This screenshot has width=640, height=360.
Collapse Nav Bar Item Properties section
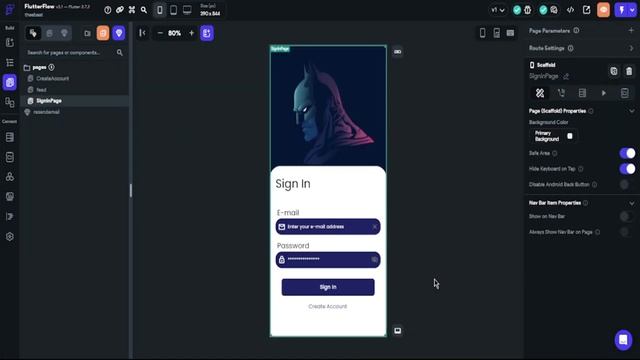click(x=631, y=203)
